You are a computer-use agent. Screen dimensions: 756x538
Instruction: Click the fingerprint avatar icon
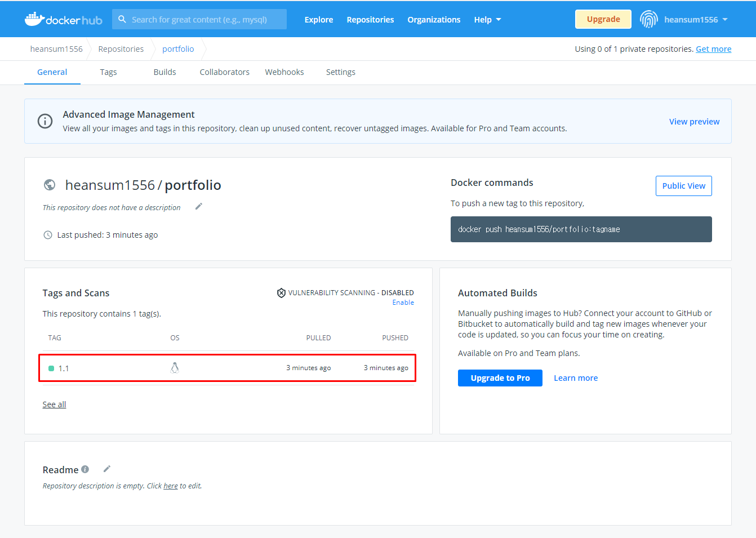coord(649,19)
